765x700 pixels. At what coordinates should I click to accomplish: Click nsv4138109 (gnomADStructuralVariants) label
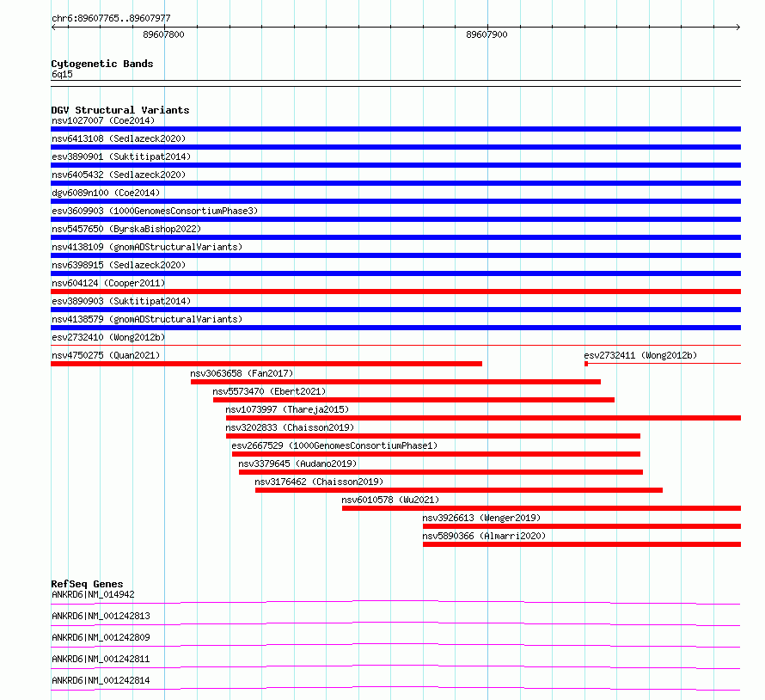147,247
